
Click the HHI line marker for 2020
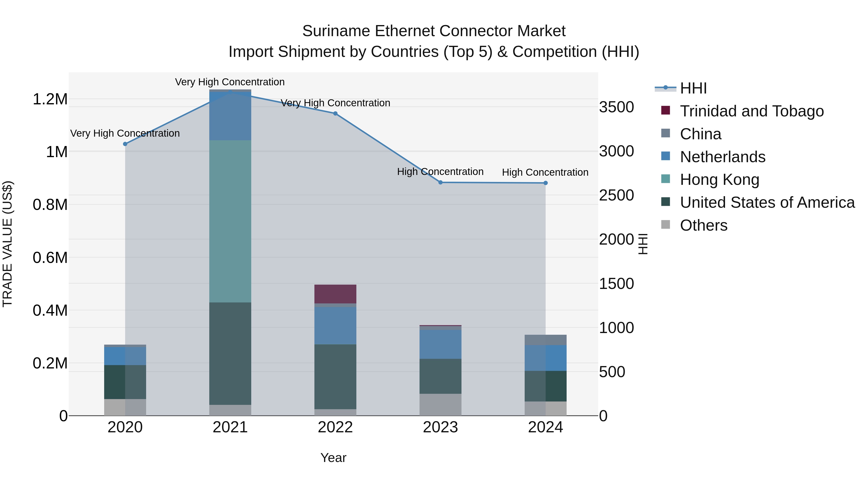coord(125,144)
